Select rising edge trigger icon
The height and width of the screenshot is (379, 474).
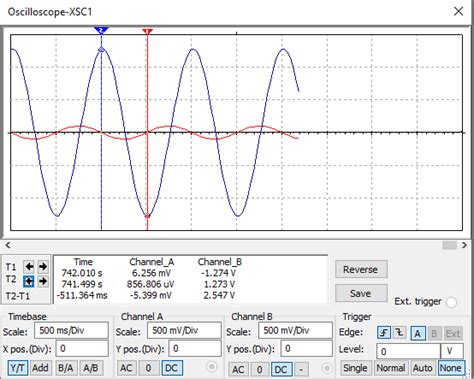(384, 333)
